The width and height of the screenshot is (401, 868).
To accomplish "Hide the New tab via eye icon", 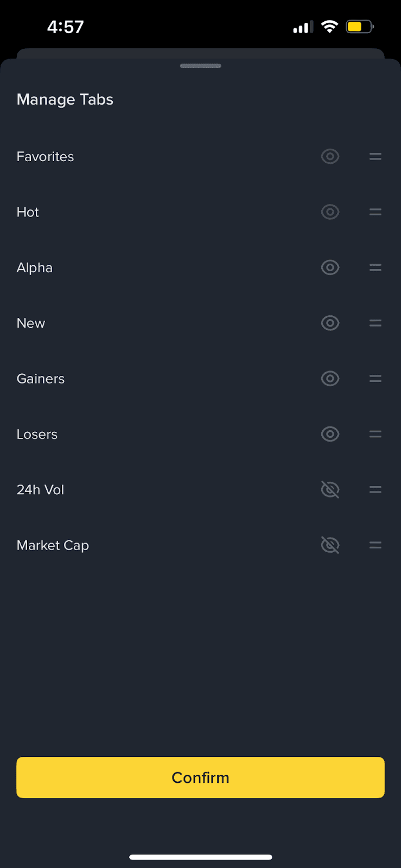I will click(330, 323).
